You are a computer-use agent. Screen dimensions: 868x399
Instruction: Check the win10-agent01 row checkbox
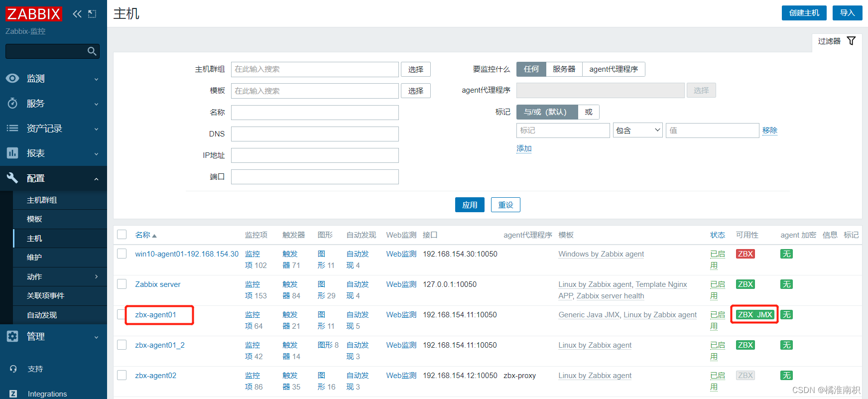[x=122, y=254]
